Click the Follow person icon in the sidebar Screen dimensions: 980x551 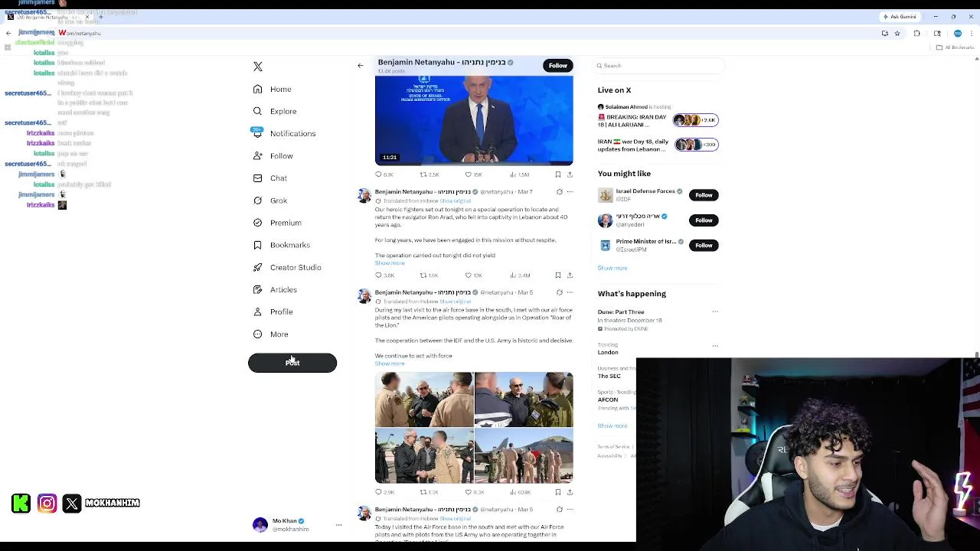point(257,156)
